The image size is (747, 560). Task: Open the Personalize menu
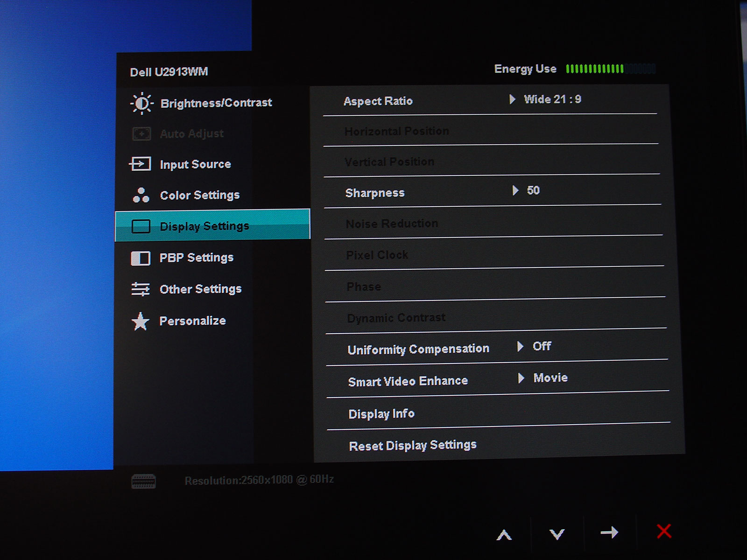click(x=212, y=321)
